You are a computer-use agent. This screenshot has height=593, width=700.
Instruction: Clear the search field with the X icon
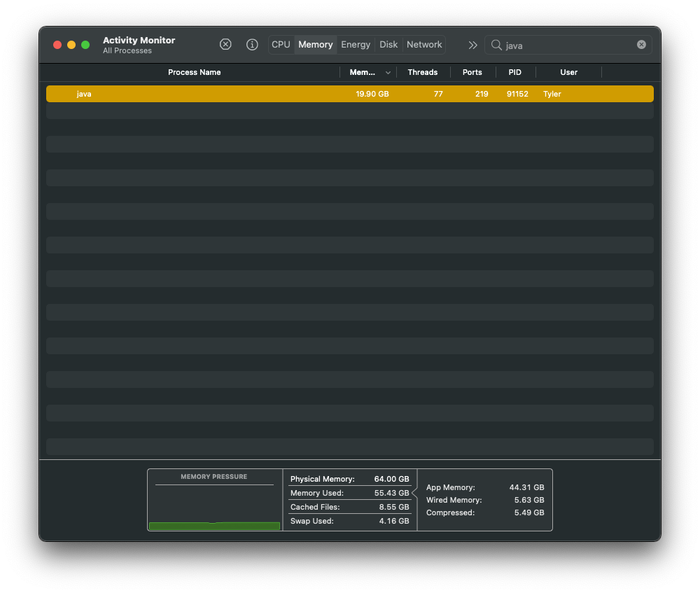tap(641, 45)
